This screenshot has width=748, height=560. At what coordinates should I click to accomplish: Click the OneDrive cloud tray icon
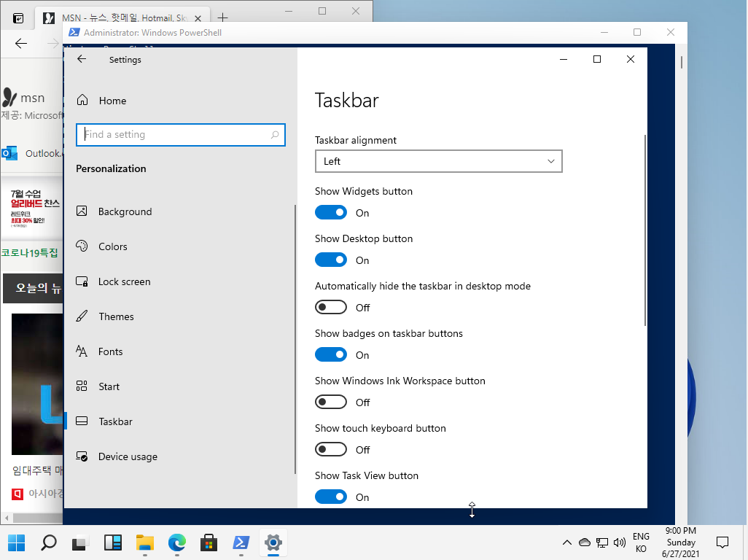[x=585, y=542]
